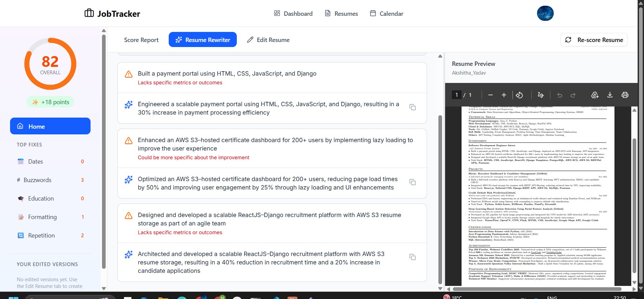Click sparkle icon beside 'Engineered a scalable payment'
The image size is (644, 299).
[128, 105]
